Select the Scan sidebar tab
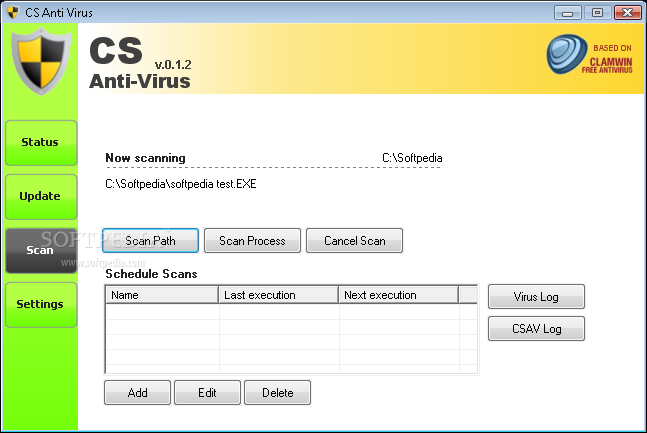 point(41,251)
